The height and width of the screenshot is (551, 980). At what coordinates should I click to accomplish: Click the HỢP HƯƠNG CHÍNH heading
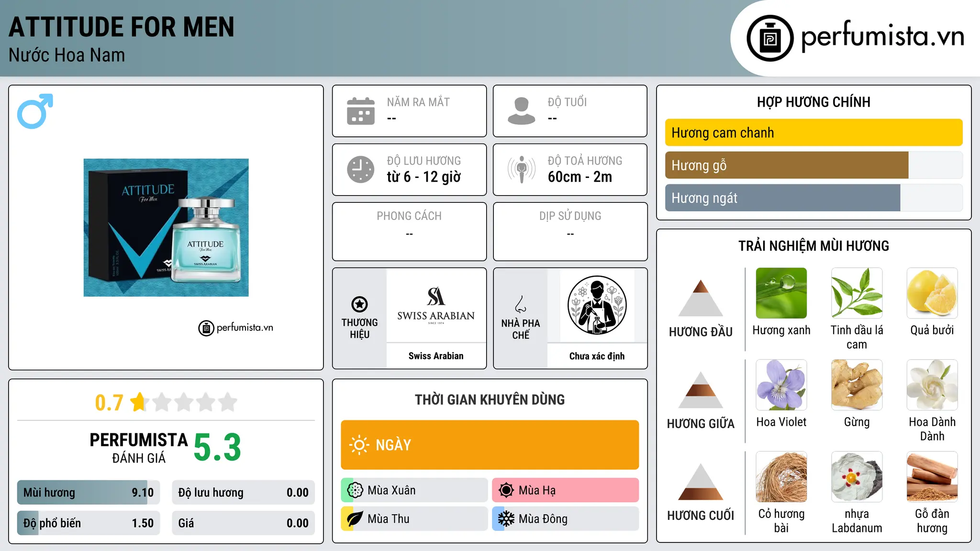click(813, 102)
